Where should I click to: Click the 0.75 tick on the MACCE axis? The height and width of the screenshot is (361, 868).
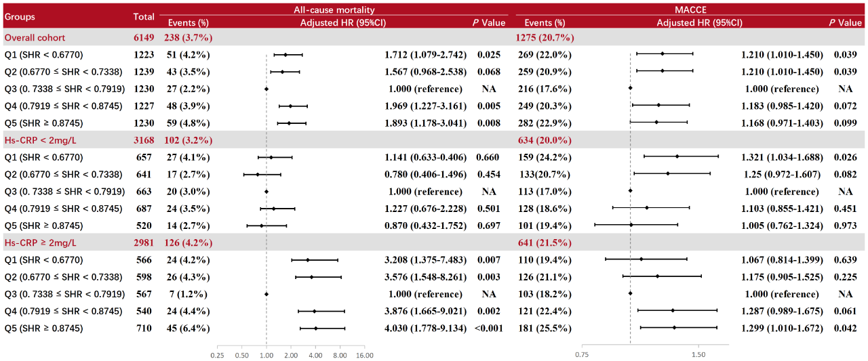click(581, 354)
